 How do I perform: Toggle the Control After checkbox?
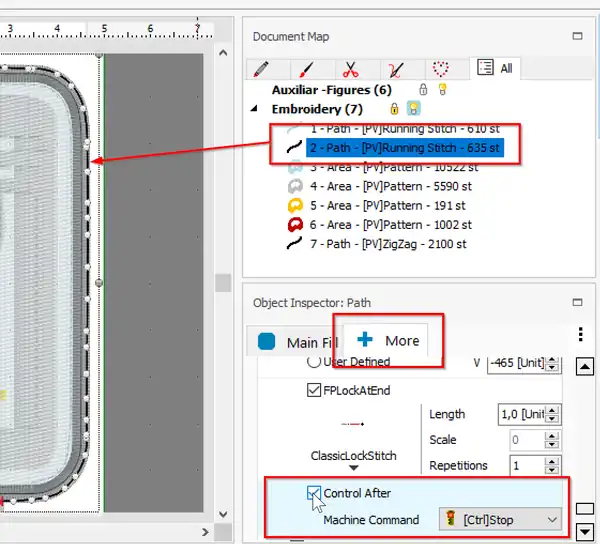tap(314, 493)
